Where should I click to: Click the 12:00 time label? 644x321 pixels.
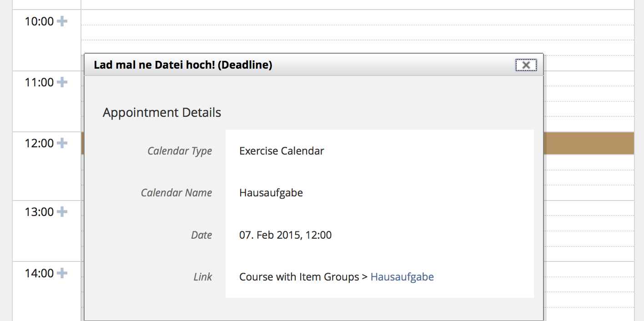click(x=39, y=143)
